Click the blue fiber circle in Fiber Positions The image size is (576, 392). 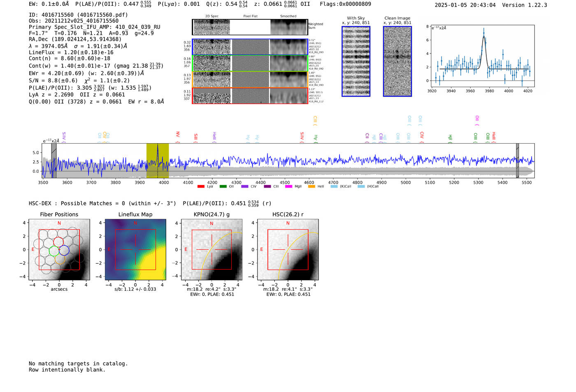click(64, 251)
